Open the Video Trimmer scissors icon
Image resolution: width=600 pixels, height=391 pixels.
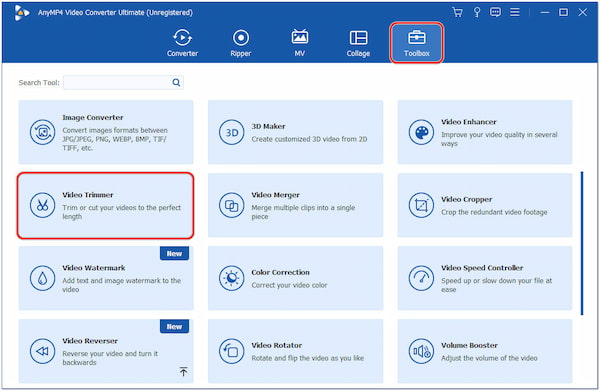42,205
